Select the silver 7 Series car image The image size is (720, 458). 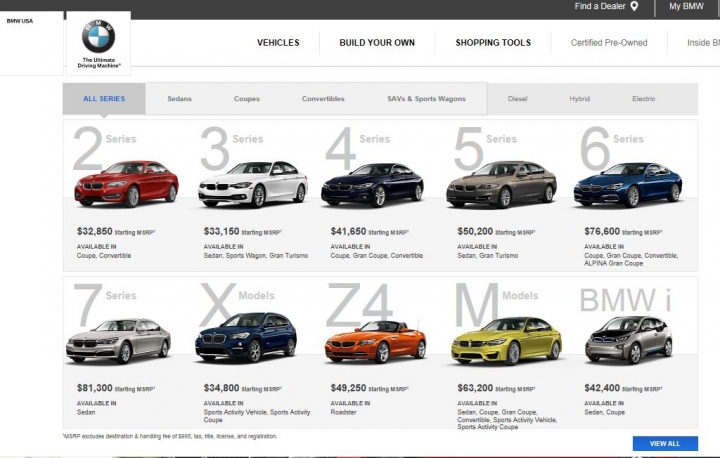click(x=118, y=341)
